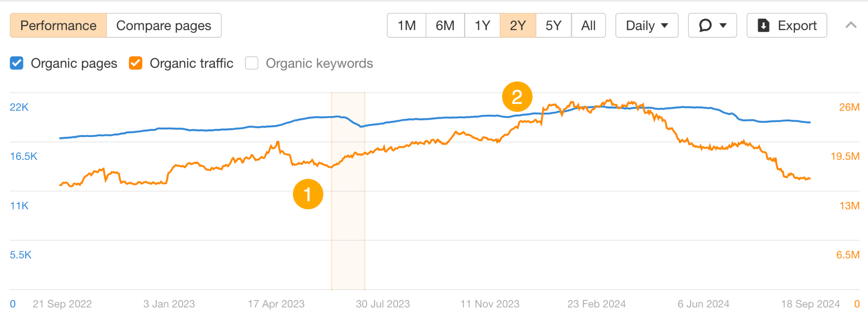The height and width of the screenshot is (332, 868).
Task: Set the time range to 1M
Action: click(406, 25)
